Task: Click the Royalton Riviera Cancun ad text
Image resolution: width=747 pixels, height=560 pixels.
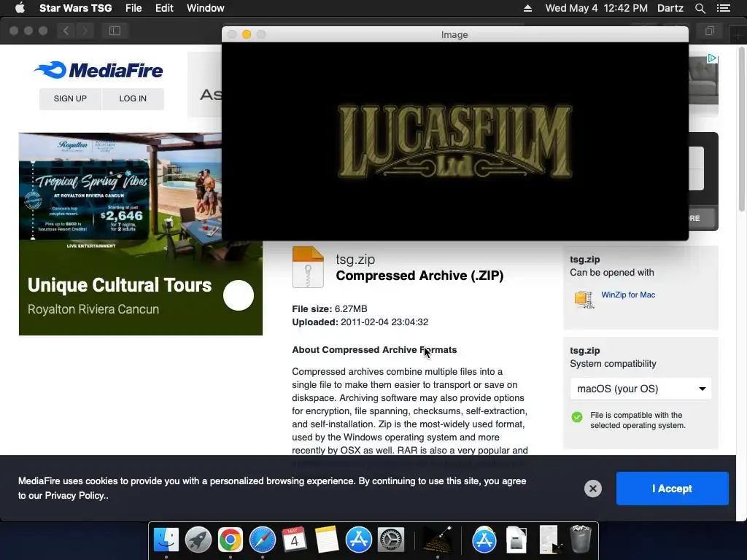Action: click(x=93, y=309)
